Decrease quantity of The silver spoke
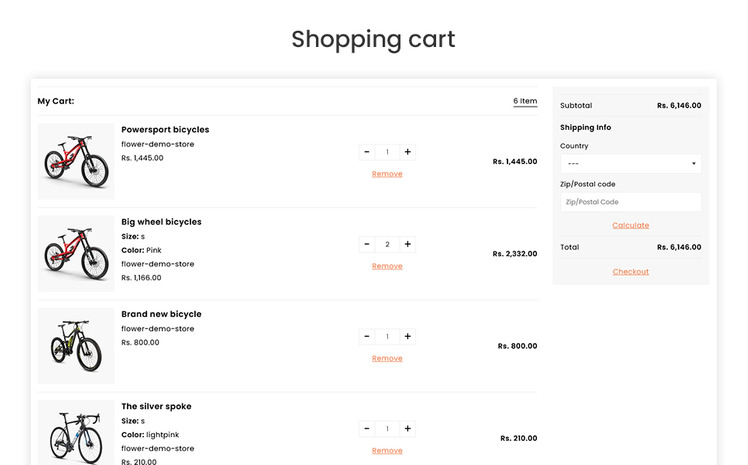The width and height of the screenshot is (748, 465). pyautogui.click(x=366, y=428)
